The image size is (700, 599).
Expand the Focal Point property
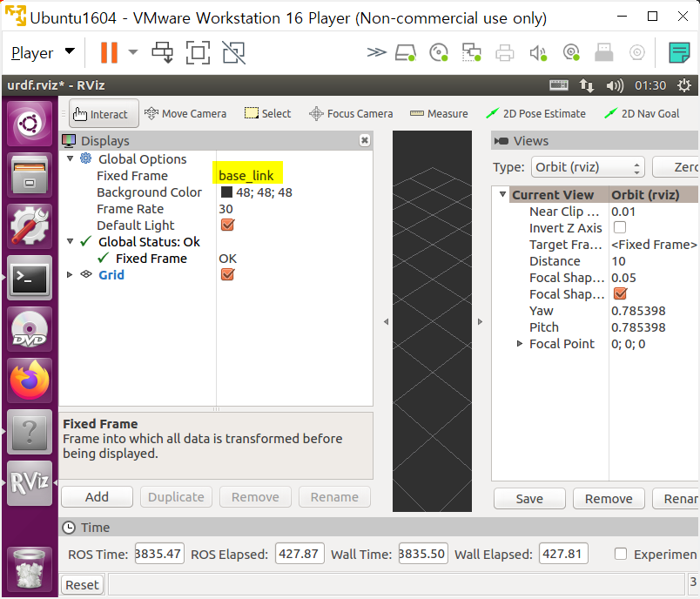pos(519,343)
